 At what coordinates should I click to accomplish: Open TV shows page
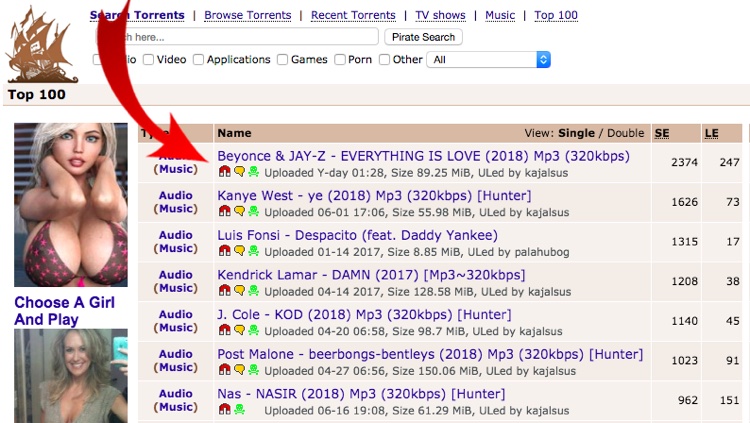point(440,15)
